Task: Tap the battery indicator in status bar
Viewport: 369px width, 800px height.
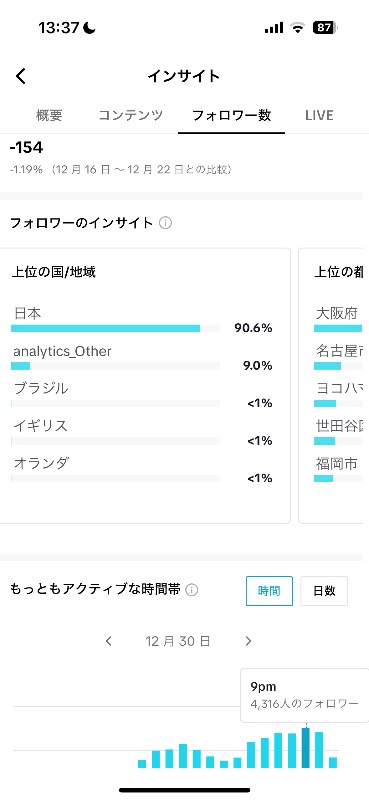Action: 326,28
